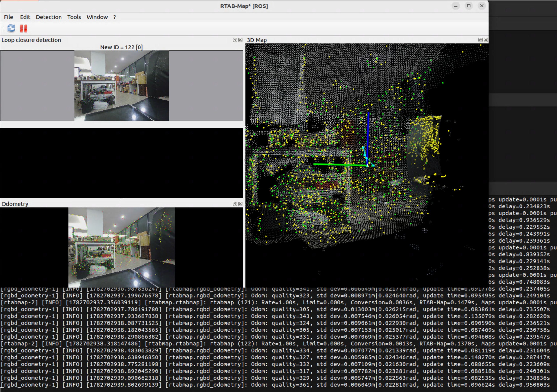Click the odometry camera image with features

pyautogui.click(x=122, y=247)
